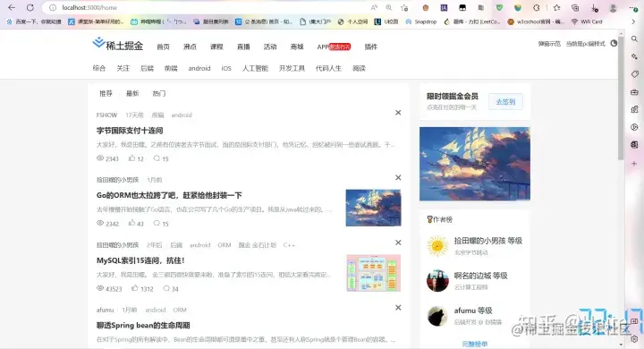The image size is (644, 349).
Task: Open the 直播 navigation item
Action: (243, 47)
